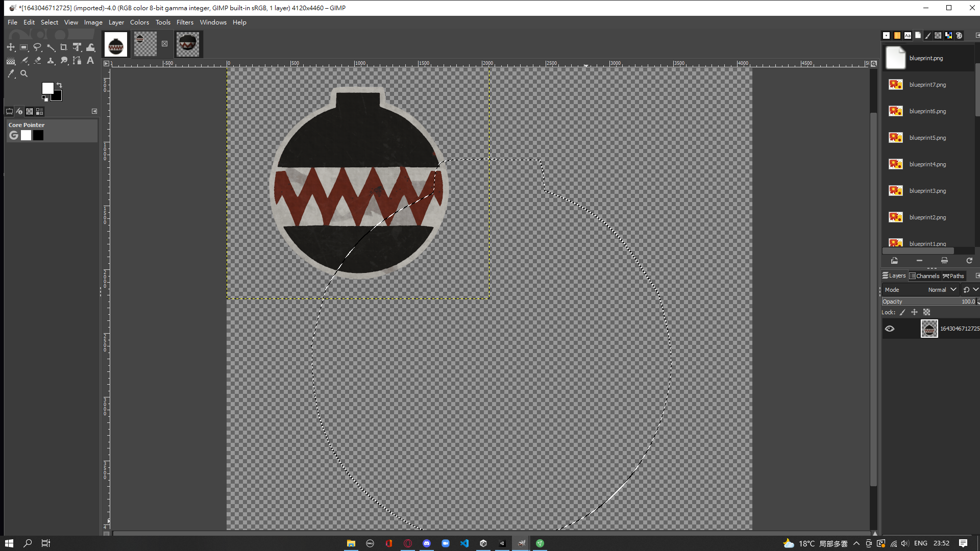Image resolution: width=980 pixels, height=551 pixels.
Task: Switch to the Channels tab
Action: coord(924,276)
